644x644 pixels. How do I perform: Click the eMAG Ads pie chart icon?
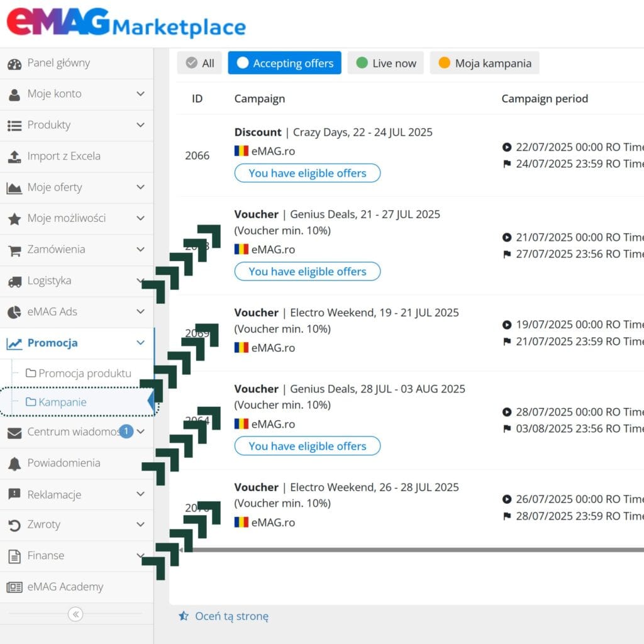pyautogui.click(x=14, y=312)
